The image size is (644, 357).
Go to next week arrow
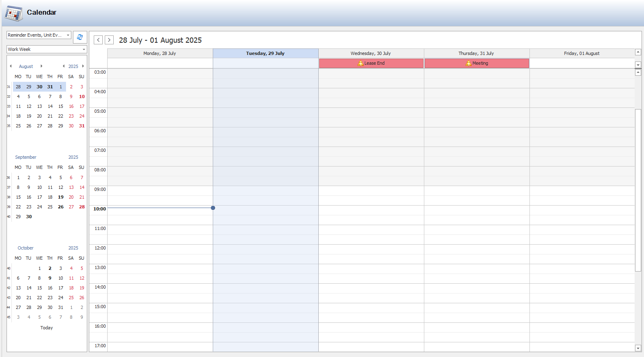pyautogui.click(x=109, y=40)
